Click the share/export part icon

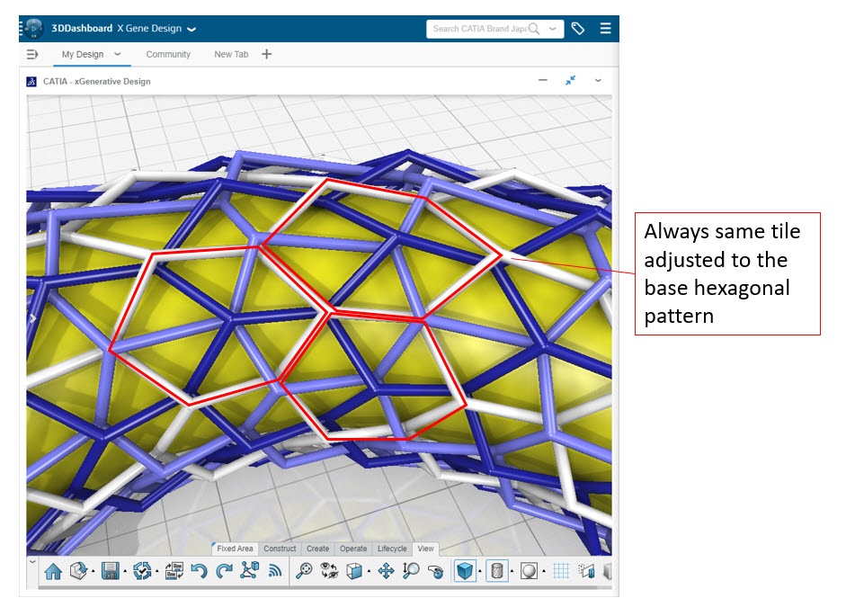pos(79,571)
